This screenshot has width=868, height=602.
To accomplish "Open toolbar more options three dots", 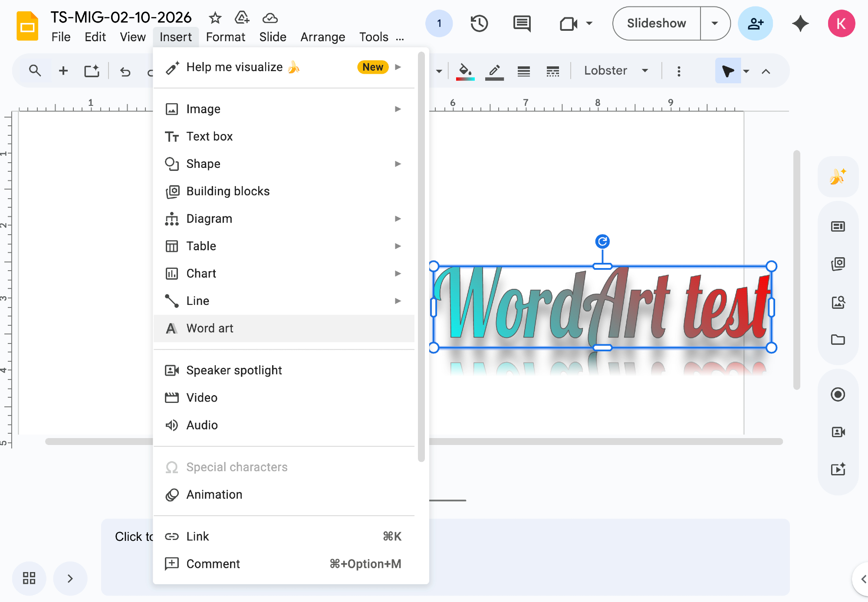I will coord(679,71).
